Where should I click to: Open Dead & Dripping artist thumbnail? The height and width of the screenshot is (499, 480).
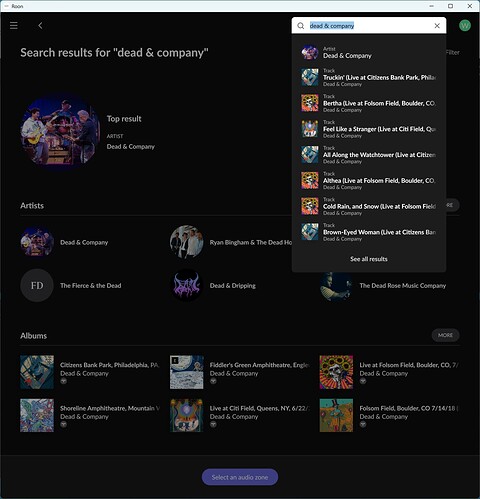tap(186, 286)
